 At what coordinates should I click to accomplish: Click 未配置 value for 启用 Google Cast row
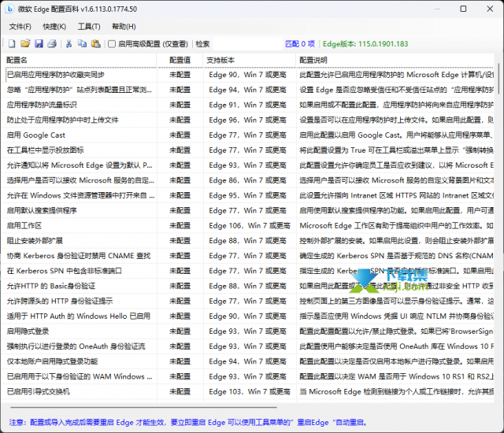[180, 135]
